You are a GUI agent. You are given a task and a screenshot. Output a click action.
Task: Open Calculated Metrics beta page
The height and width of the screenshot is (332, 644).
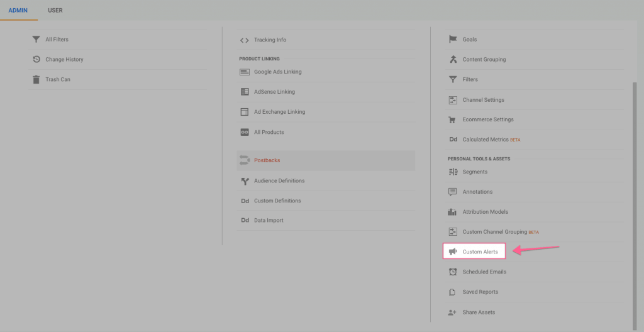tap(486, 140)
